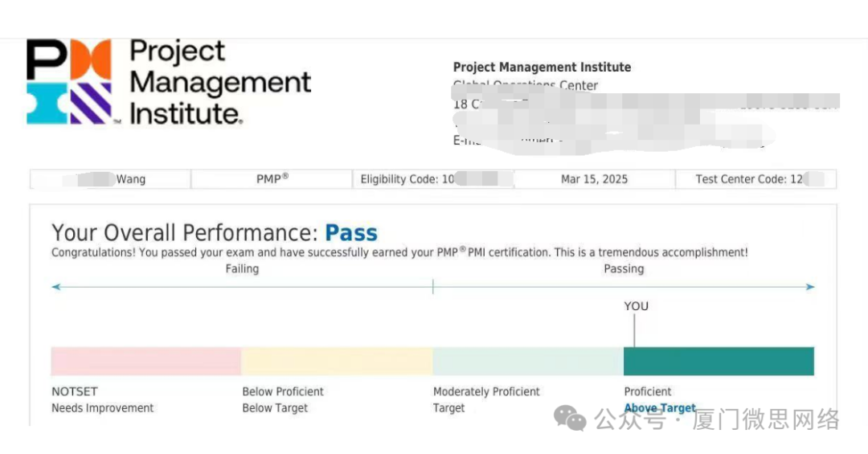The image size is (868, 454).
Task: Click the light green Target bar segment
Action: click(x=528, y=362)
